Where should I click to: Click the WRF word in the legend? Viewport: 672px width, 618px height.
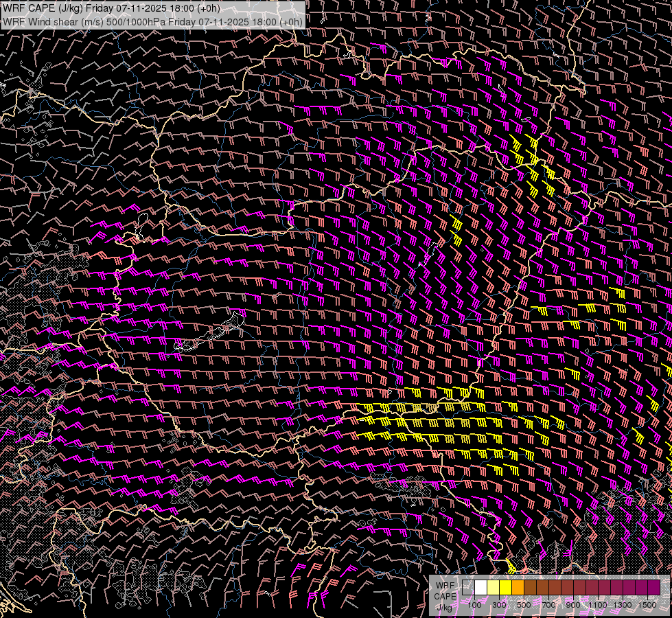tap(445, 585)
